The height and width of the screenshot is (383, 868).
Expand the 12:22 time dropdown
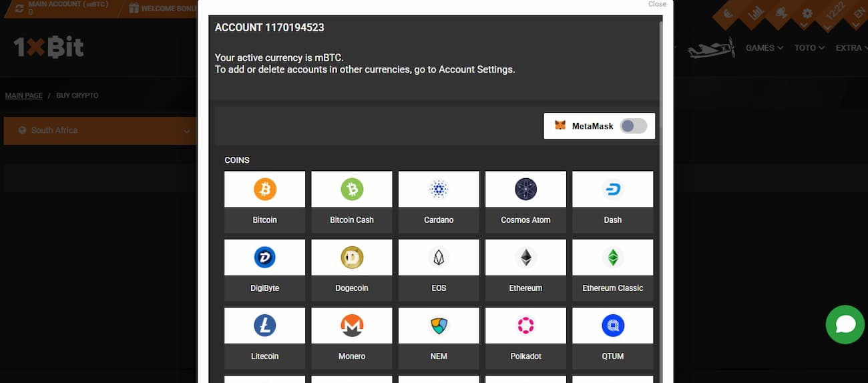(x=834, y=14)
